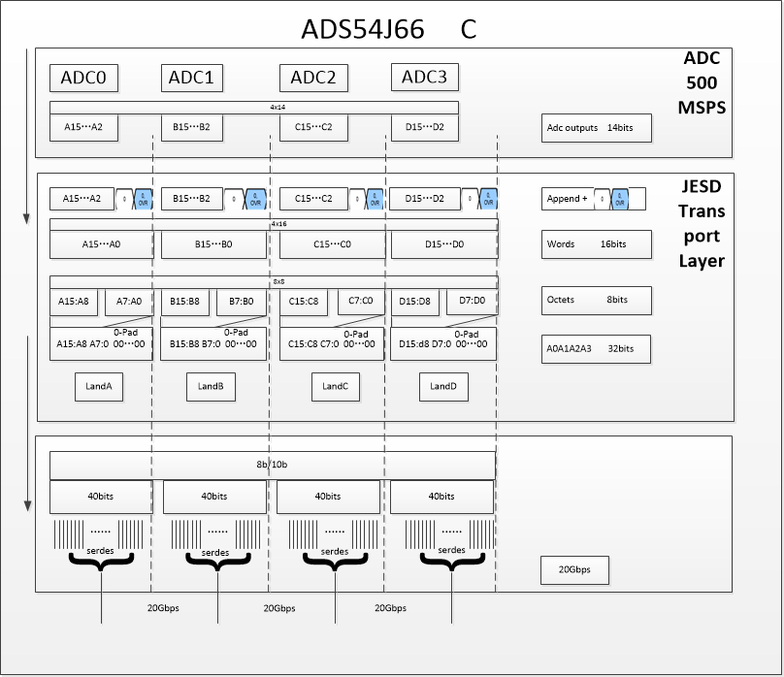This screenshot has height=677, width=784.
Task: Click the blue OVR block after D15···D2
Action: (x=488, y=200)
